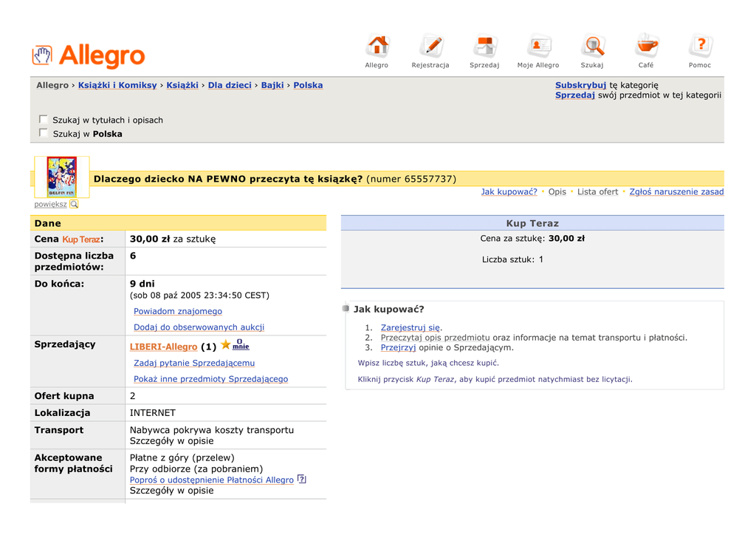Click the Allegro logo

pos(89,55)
